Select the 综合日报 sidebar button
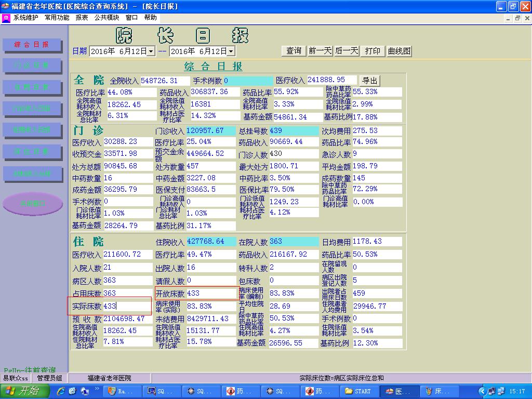The height and width of the screenshot is (399, 532). click(32, 45)
